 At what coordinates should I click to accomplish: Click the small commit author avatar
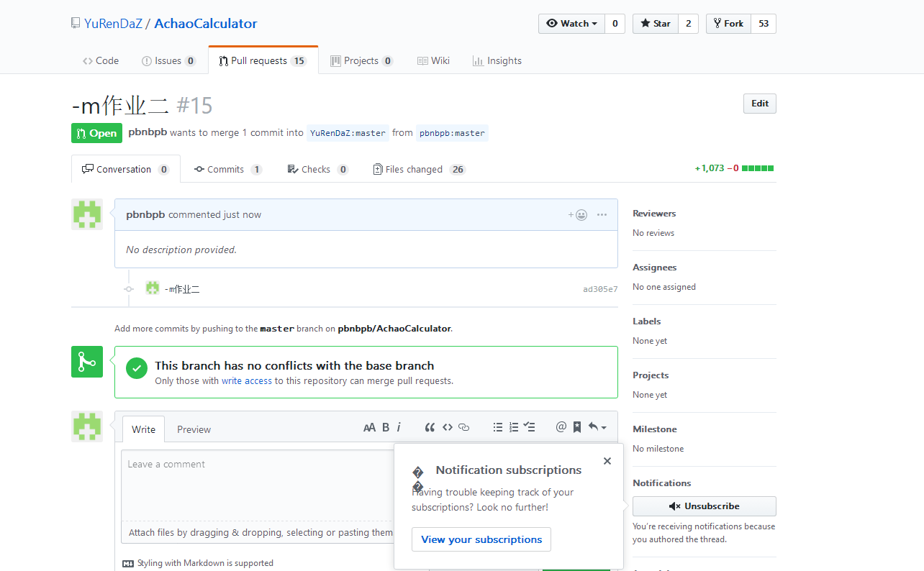(153, 288)
